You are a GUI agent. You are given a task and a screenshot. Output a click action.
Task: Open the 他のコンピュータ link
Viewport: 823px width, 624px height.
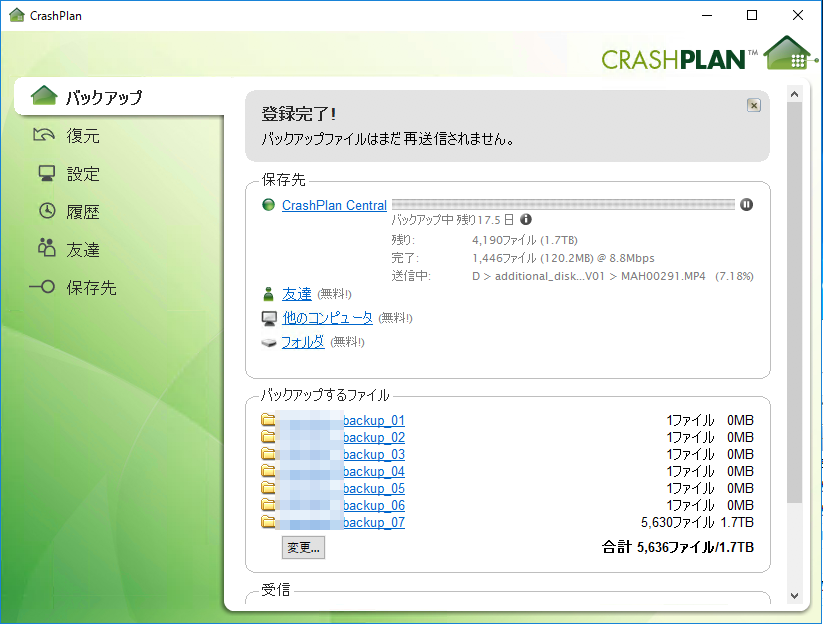pos(327,318)
